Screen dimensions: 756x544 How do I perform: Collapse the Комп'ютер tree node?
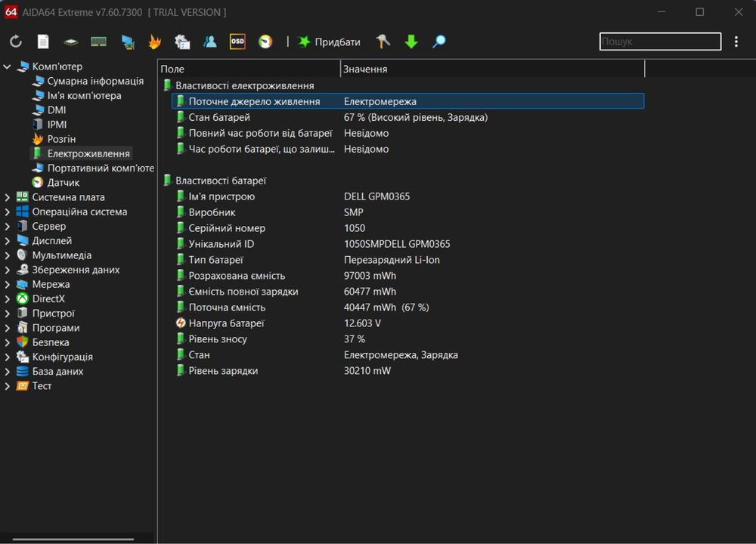[7, 66]
